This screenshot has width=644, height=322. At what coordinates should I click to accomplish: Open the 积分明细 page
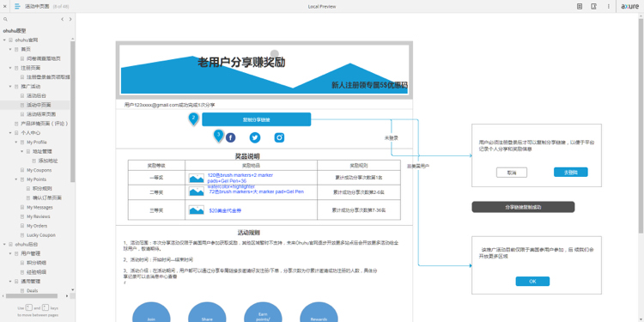point(35,263)
